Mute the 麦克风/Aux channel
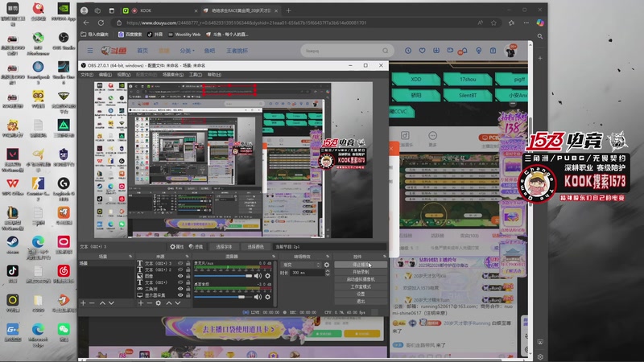This screenshot has height=362, width=644. pos(258,276)
